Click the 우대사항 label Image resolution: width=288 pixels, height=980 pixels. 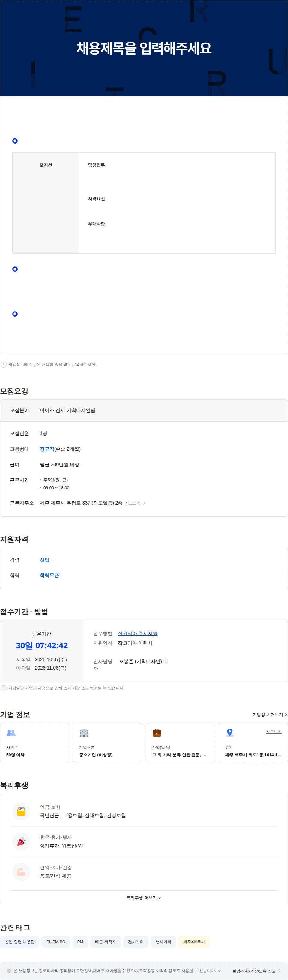click(x=96, y=223)
